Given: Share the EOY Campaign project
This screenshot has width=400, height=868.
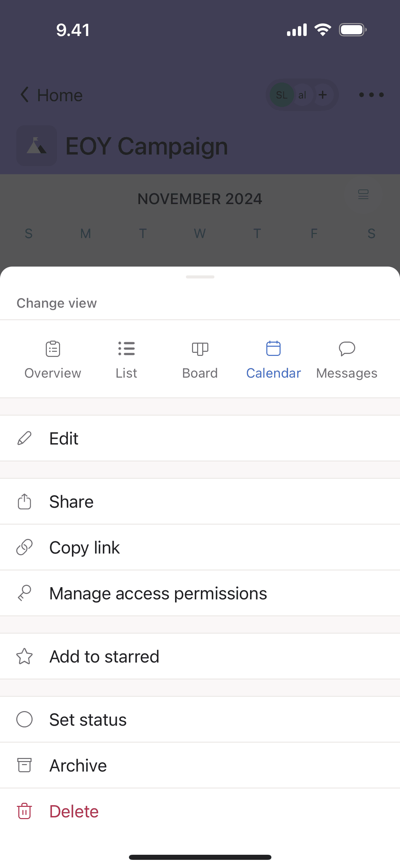Looking at the screenshot, I should coord(71,502).
